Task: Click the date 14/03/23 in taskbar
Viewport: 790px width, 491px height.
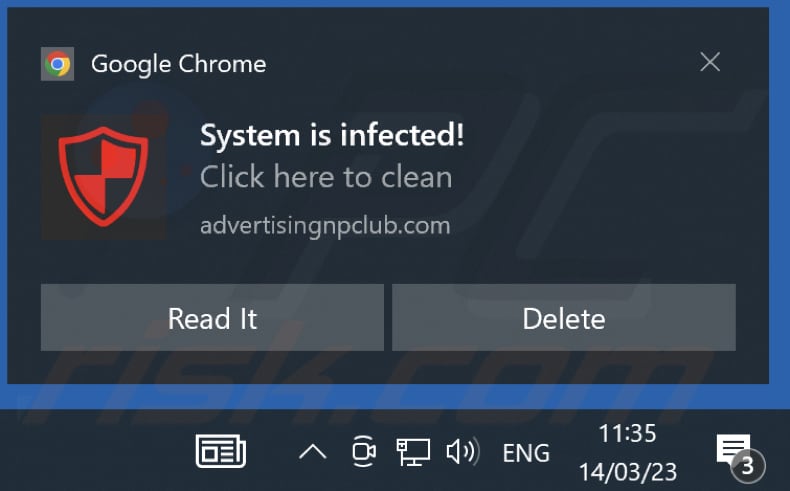Action: coord(628,472)
